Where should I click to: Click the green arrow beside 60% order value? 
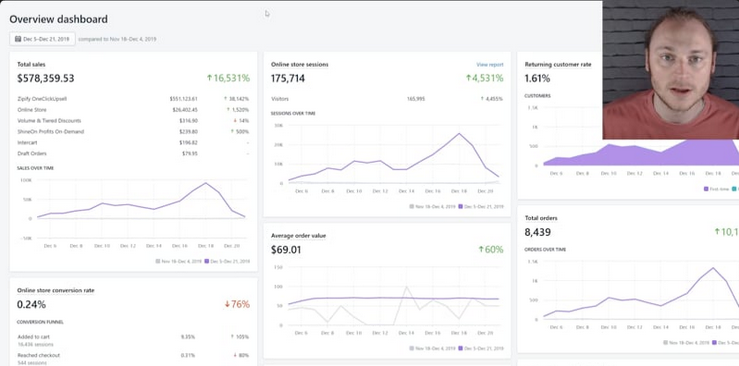(481, 249)
